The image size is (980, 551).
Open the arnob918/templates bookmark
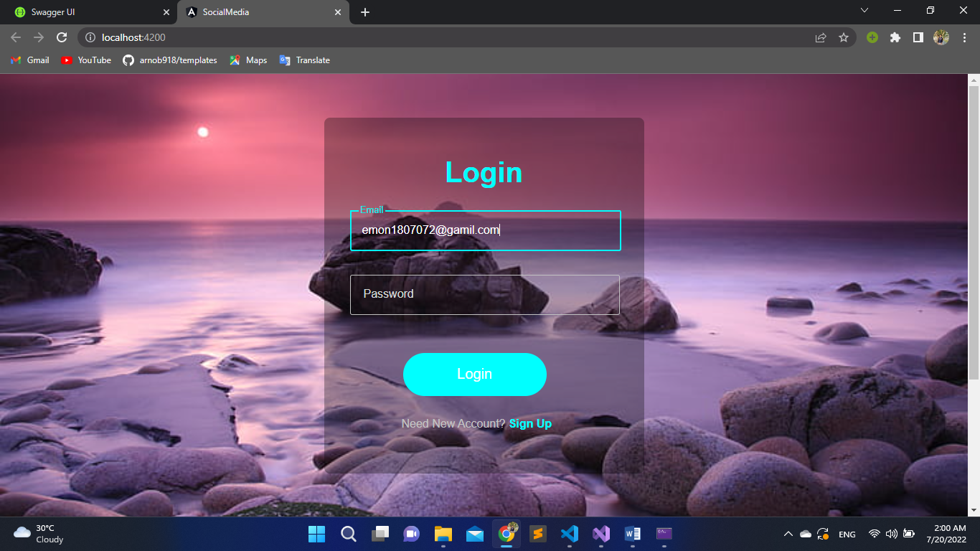[x=170, y=60]
